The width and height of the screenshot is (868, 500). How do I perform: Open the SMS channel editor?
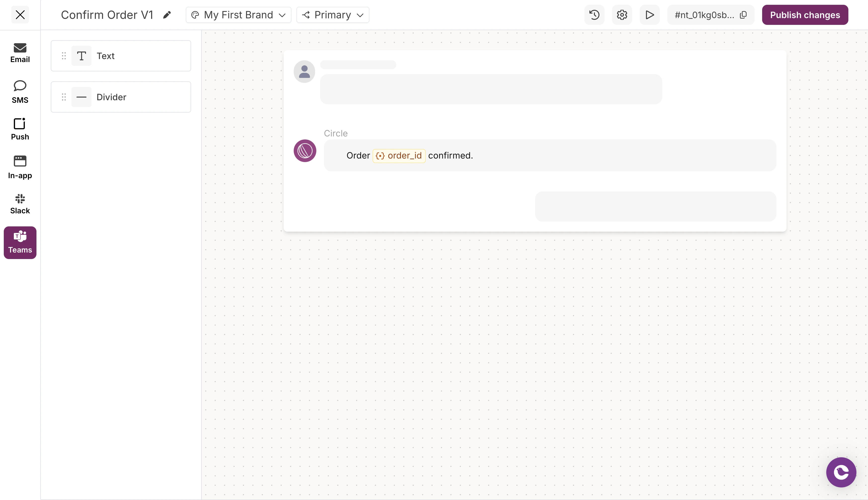[x=19, y=91]
